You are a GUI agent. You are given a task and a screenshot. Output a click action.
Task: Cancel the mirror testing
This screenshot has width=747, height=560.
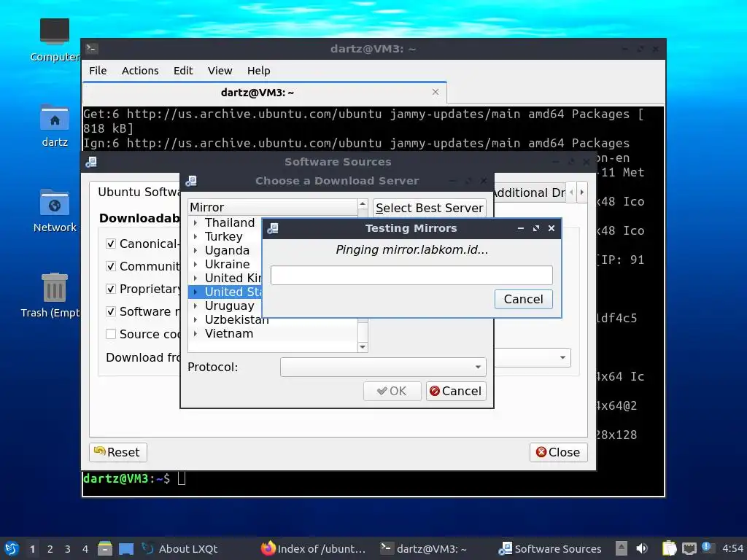point(523,299)
